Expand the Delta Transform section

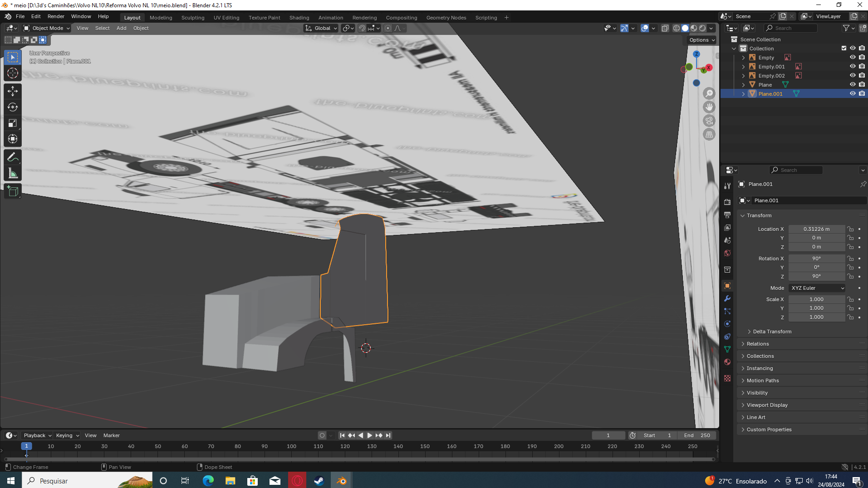(772, 332)
